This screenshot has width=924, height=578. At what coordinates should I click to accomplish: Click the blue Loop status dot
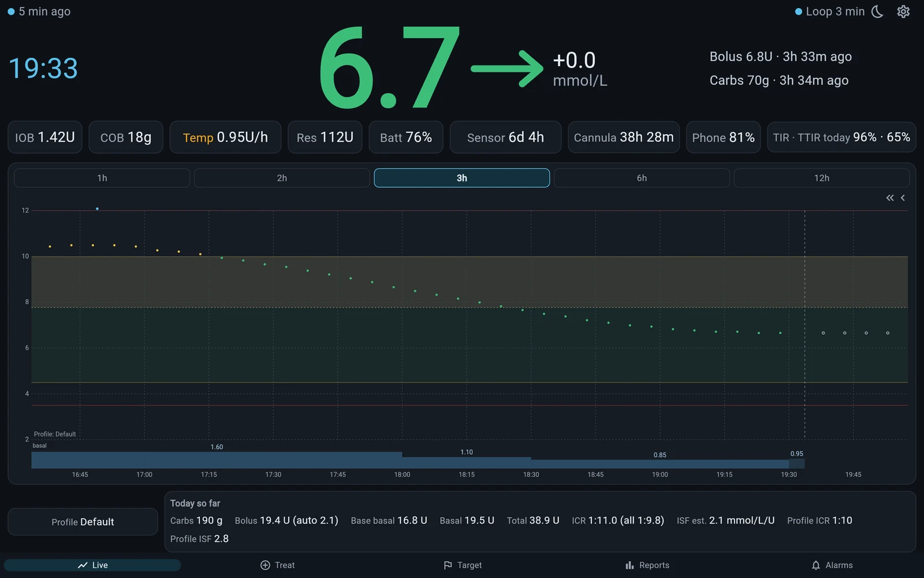798,12
